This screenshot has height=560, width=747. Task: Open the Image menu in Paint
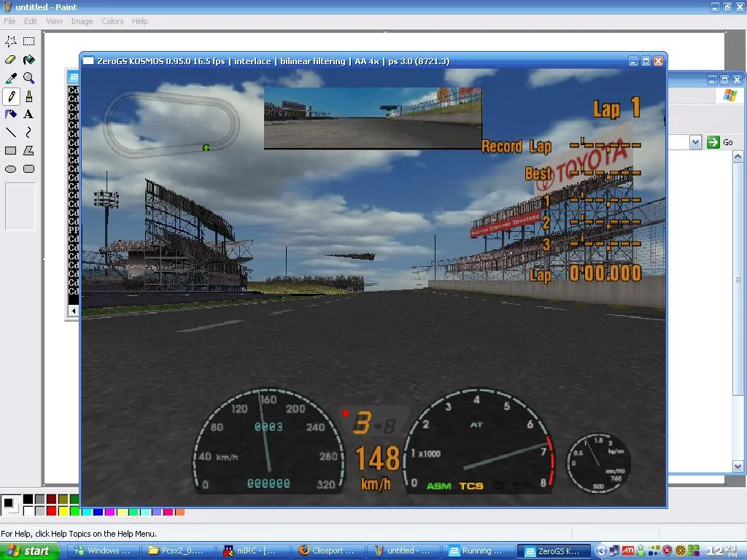pyautogui.click(x=82, y=21)
